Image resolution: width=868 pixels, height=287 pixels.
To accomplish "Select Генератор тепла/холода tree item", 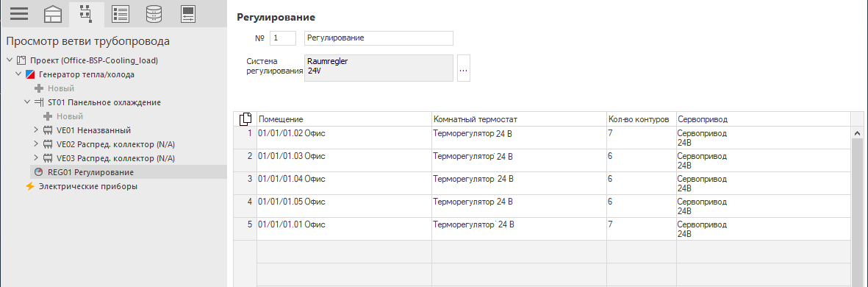I will (87, 74).
